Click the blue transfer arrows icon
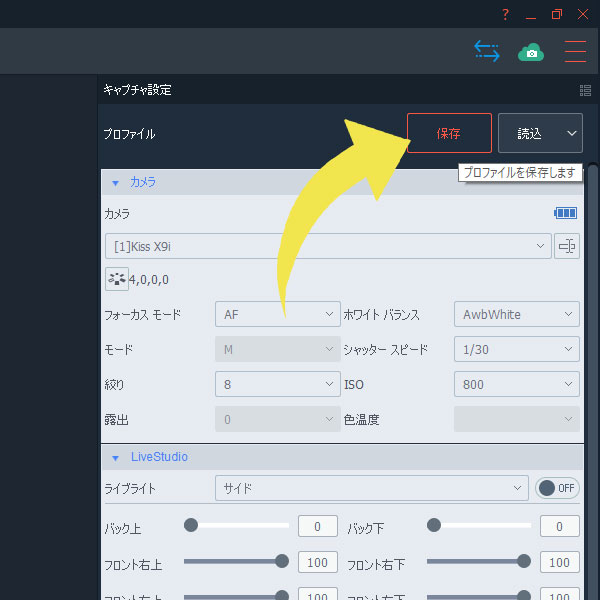600x600 pixels. [487, 51]
